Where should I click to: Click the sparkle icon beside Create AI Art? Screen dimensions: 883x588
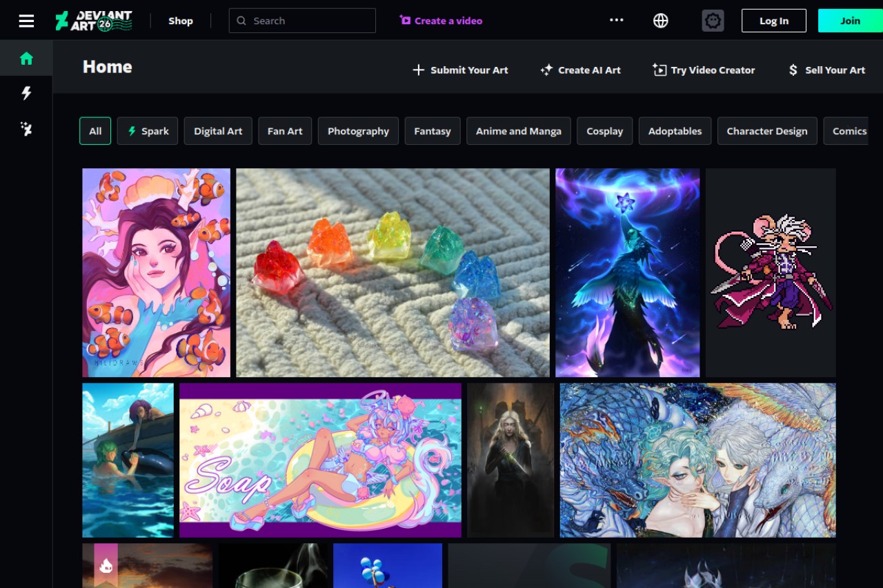[x=546, y=70]
